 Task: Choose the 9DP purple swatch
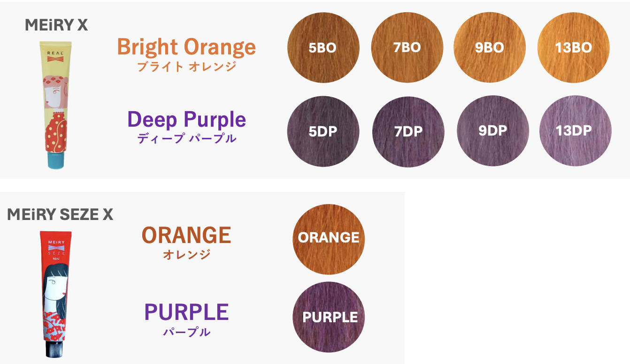click(492, 131)
